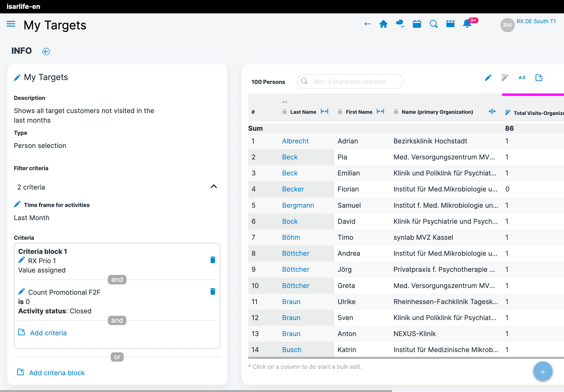Click the blue floating plus button
The height and width of the screenshot is (392, 564).
(543, 372)
